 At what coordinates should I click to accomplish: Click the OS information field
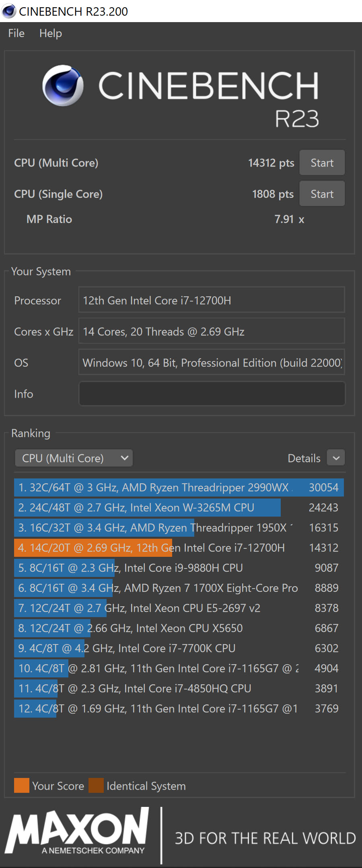click(212, 363)
